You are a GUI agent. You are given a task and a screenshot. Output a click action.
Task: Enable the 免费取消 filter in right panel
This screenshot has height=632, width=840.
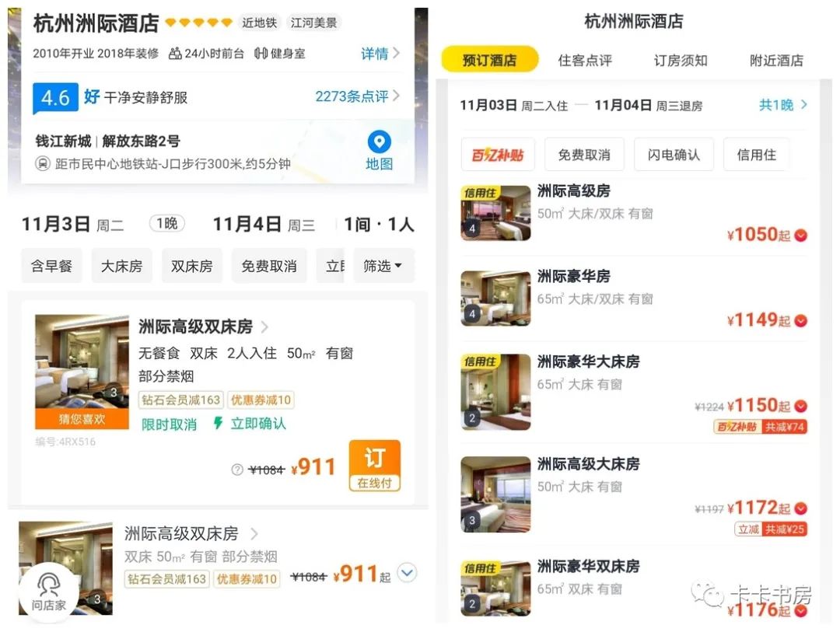point(584,155)
